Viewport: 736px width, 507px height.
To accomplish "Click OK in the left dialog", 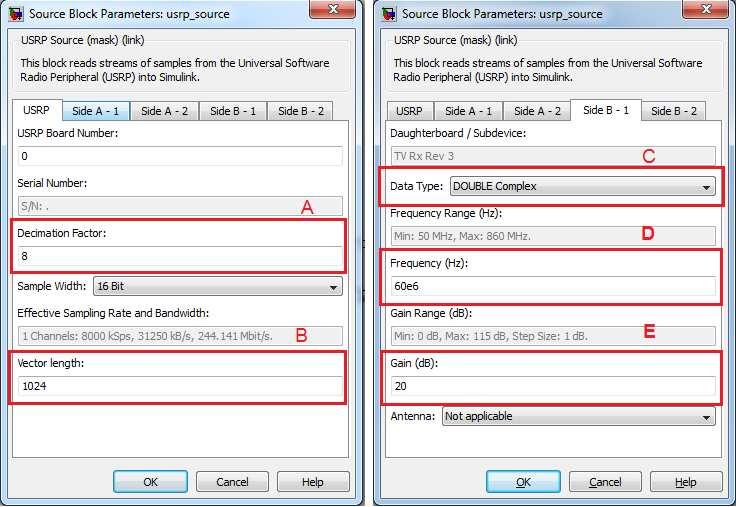I will [150, 482].
